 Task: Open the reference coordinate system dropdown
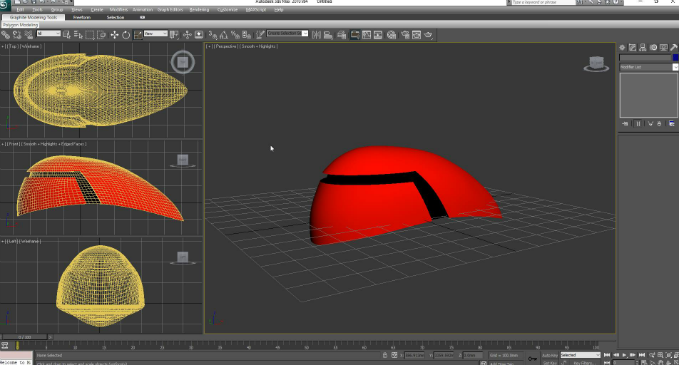(x=156, y=34)
